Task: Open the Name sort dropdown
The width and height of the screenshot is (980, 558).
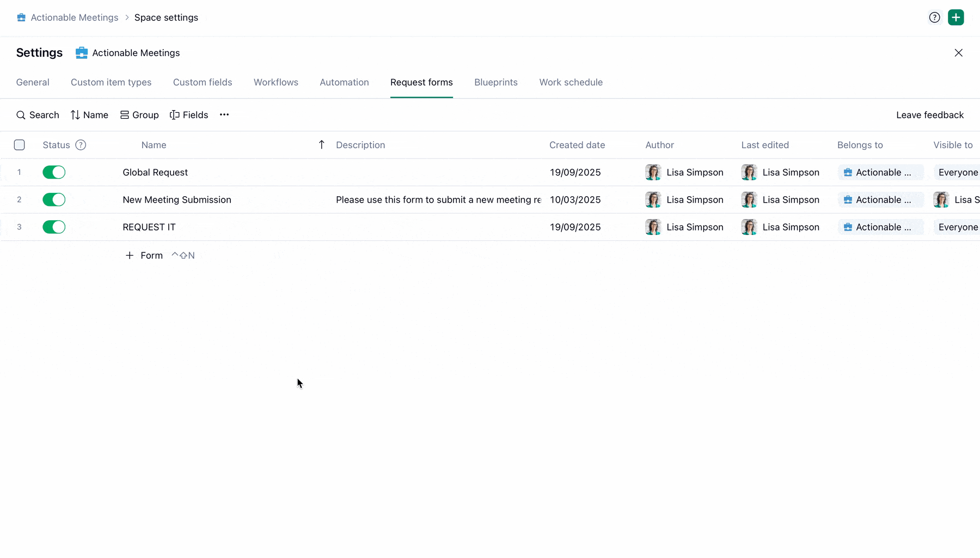Action: pos(89,115)
